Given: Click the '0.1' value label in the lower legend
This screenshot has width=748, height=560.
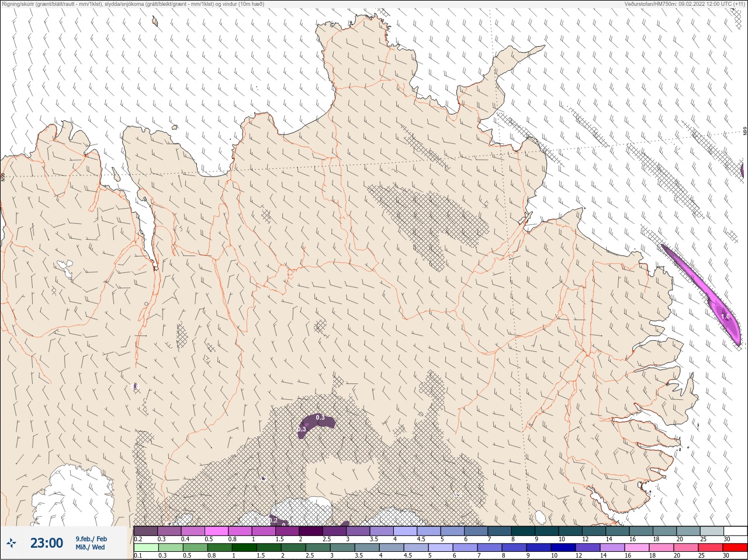Looking at the screenshot, I should pos(138,556).
